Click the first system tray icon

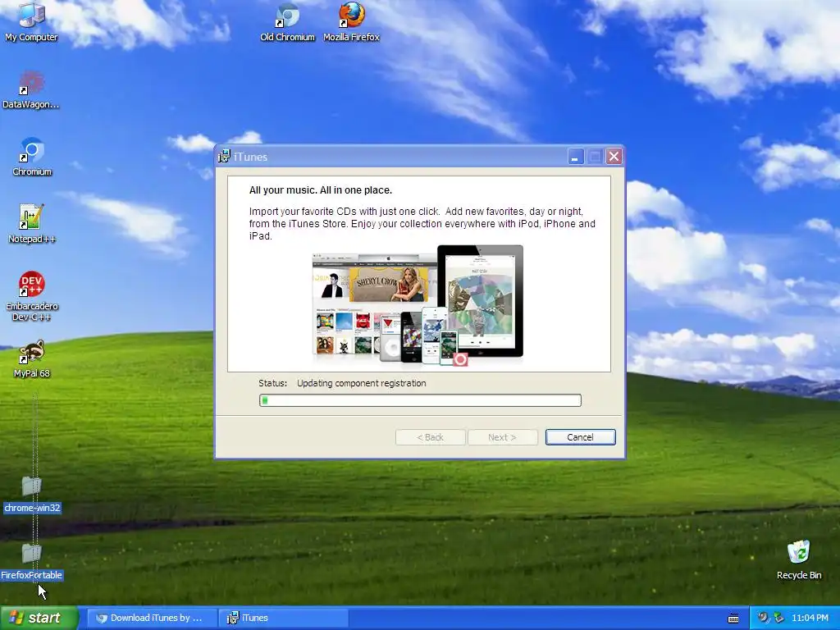coord(763,618)
